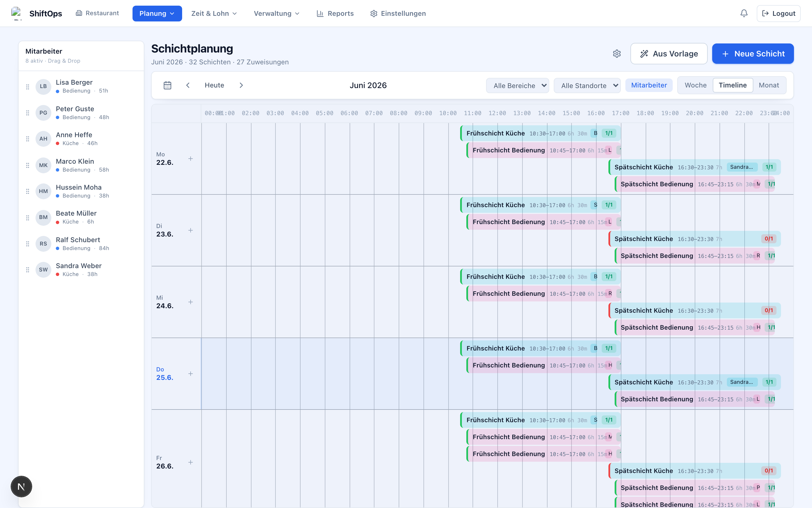Click the 0/1 badge on Wednesday's Spätschicht Küche
This screenshot has width=812, height=508.
click(769, 310)
